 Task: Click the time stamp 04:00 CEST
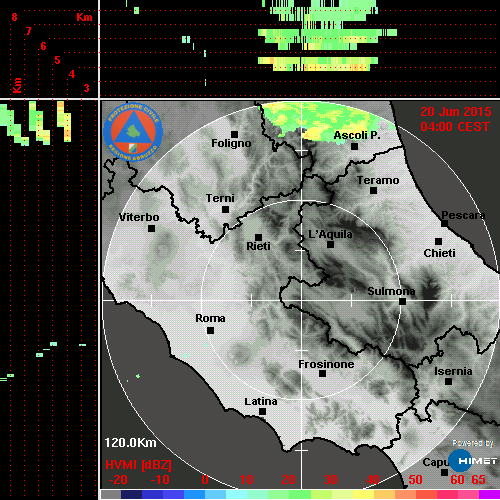[455, 127]
